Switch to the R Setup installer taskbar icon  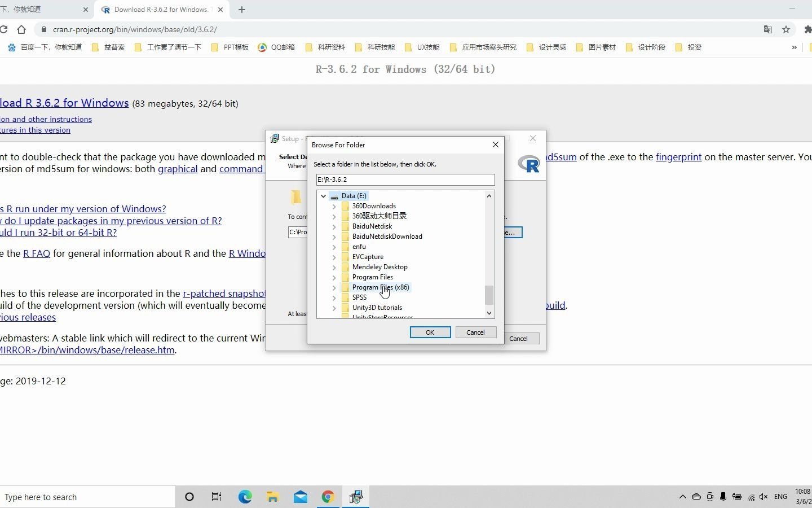tap(356, 497)
